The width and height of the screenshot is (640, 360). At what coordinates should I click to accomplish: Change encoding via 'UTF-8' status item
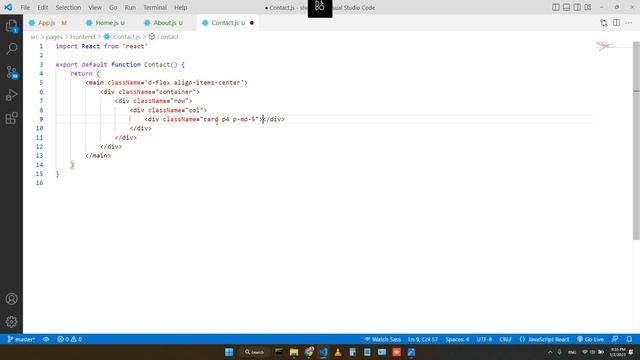484,339
